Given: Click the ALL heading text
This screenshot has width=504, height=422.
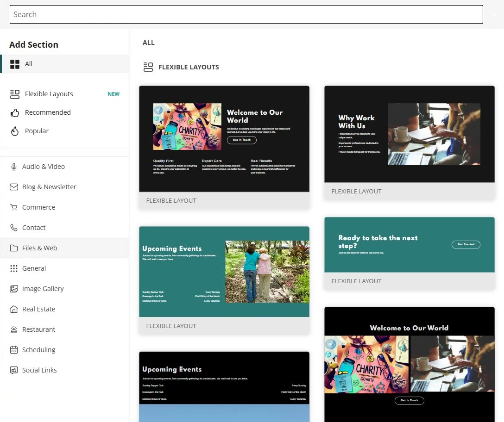Looking at the screenshot, I should click(x=149, y=43).
